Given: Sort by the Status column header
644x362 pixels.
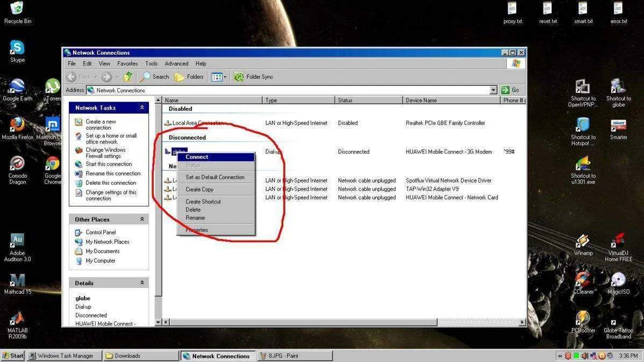Looking at the screenshot, I should [x=369, y=100].
